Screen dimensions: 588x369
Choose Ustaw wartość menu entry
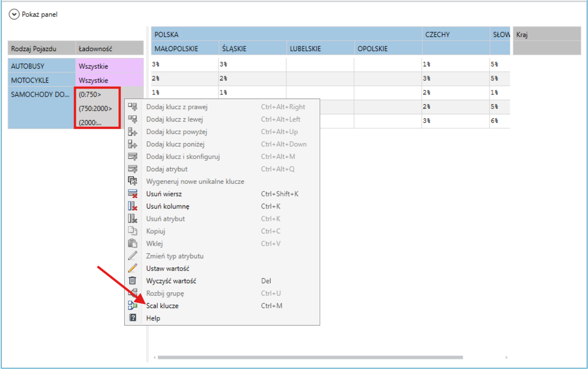click(222, 268)
